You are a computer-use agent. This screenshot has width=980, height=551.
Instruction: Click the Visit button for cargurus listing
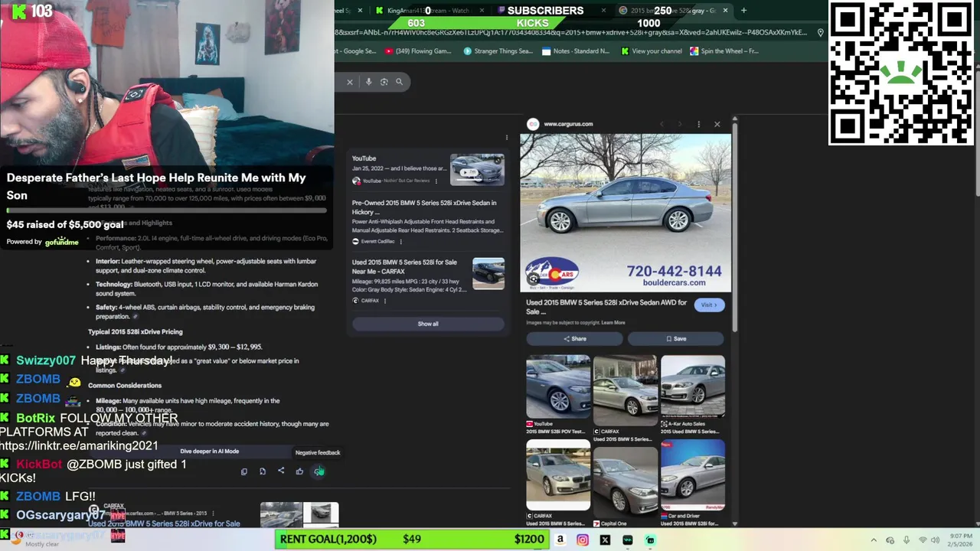[708, 305]
